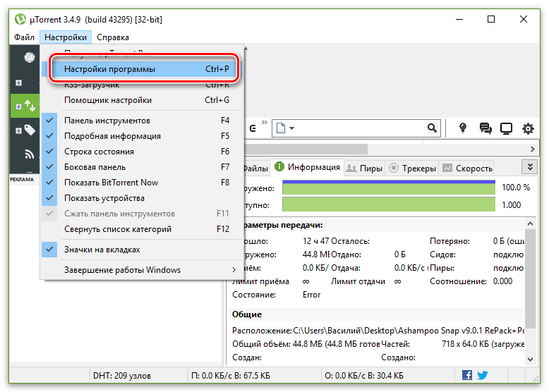The image size is (549, 392).
Task: Click the sidebar upgrade globe icon
Action: pos(30,57)
